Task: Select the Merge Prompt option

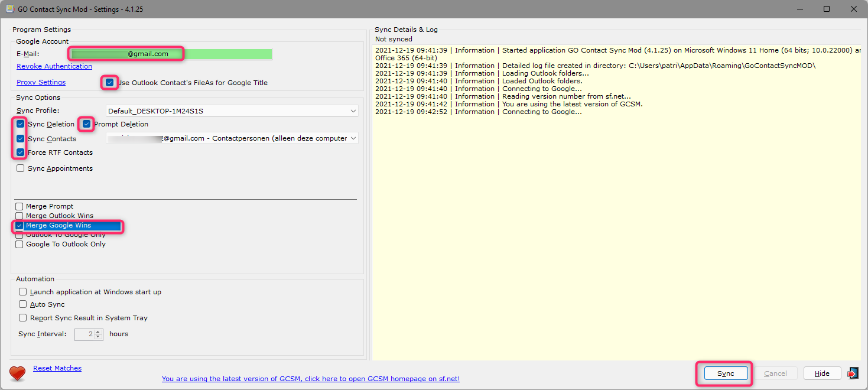Action: click(x=19, y=206)
